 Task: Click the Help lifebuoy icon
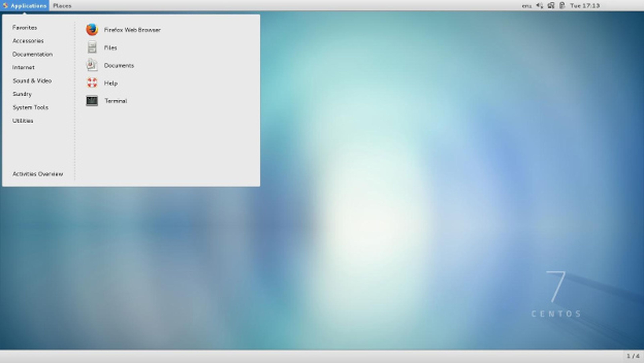tap(92, 83)
